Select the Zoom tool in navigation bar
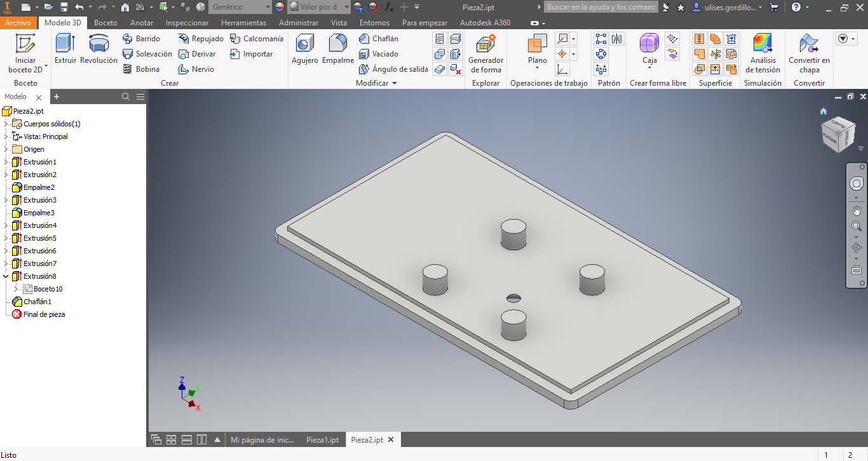This screenshot has height=461, width=868. pos(857,226)
